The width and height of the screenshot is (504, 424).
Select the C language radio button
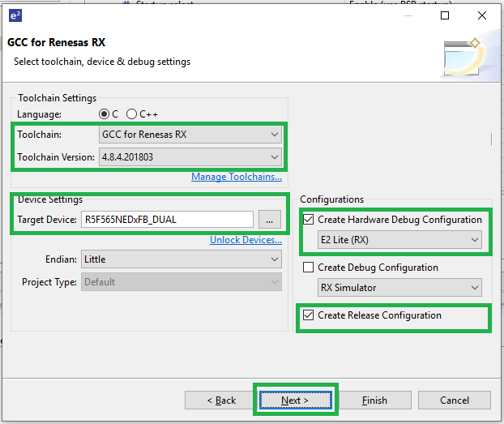tap(105, 114)
